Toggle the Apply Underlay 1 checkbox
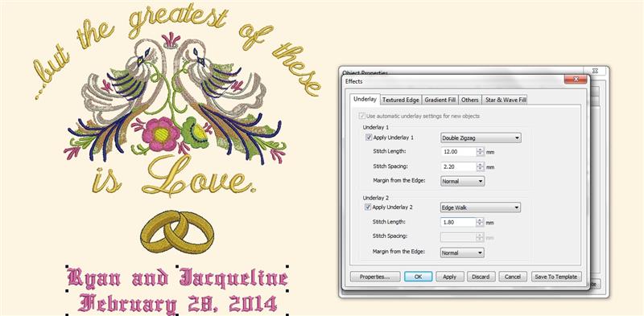644x316 pixels. tap(368, 137)
